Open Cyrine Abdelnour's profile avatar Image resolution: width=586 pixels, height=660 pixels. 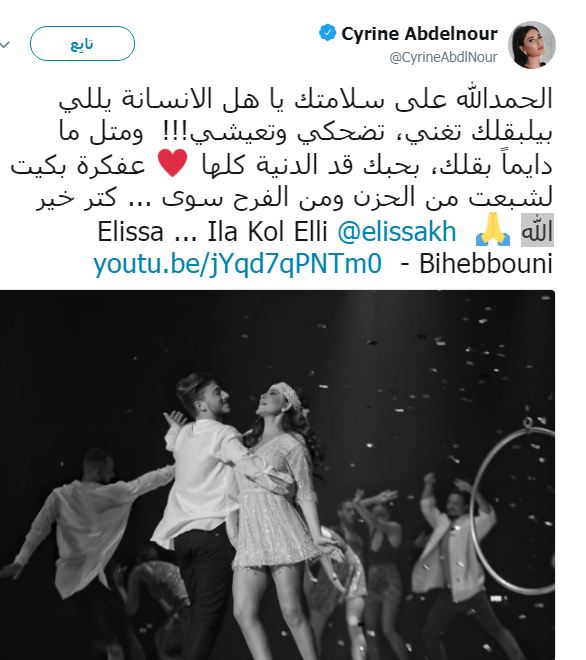pyautogui.click(x=532, y=45)
